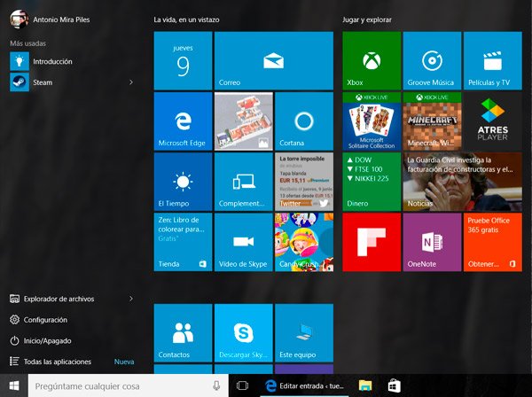Open File Explorer from the taskbar
The image size is (532, 397).
(365, 385)
